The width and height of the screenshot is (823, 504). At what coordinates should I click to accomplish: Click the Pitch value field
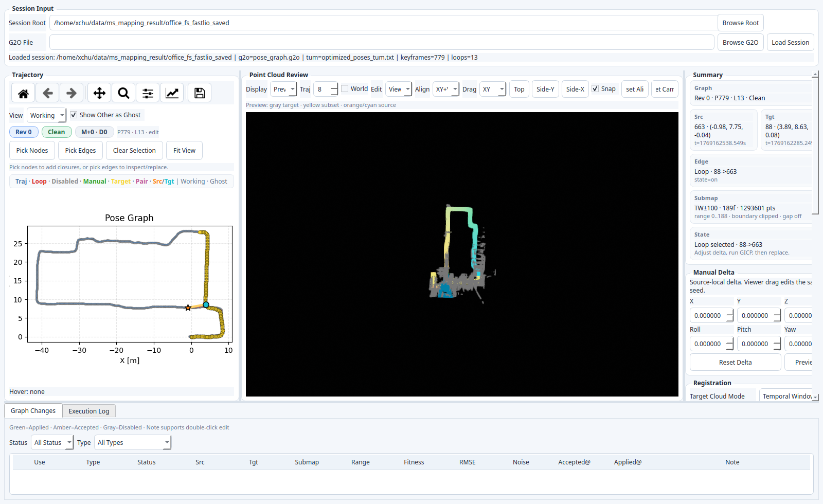coord(755,344)
